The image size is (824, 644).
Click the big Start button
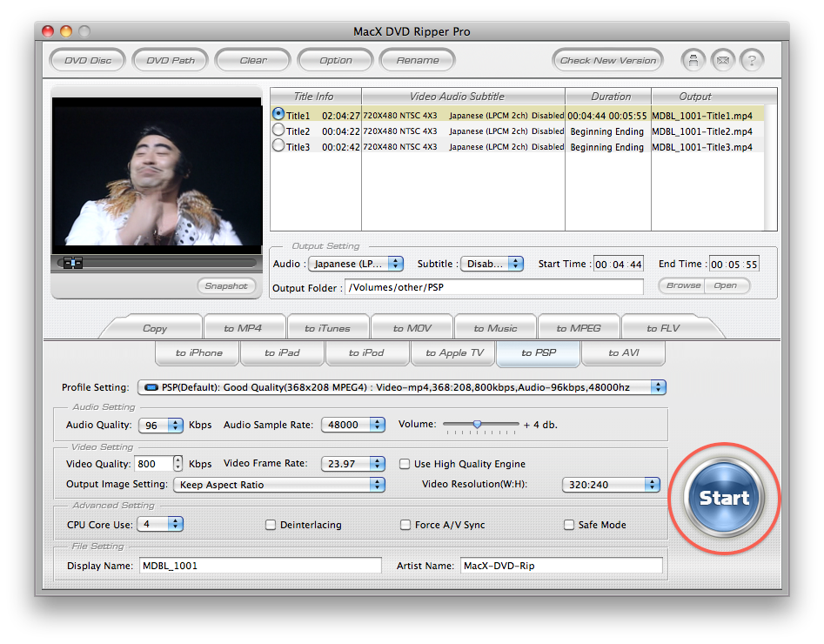point(724,498)
